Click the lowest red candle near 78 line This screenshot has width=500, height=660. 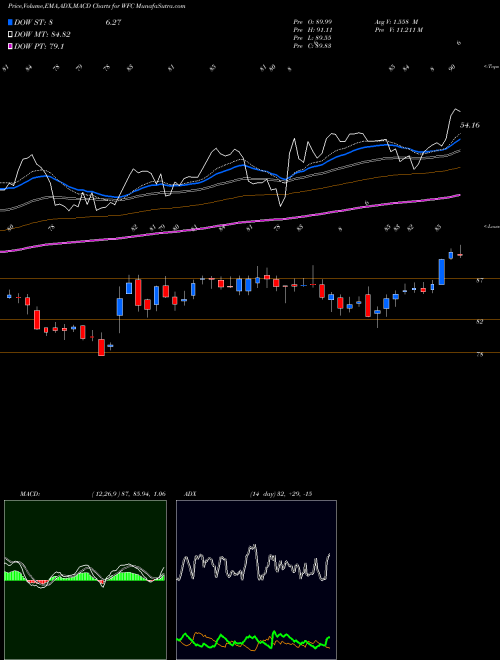[101, 348]
